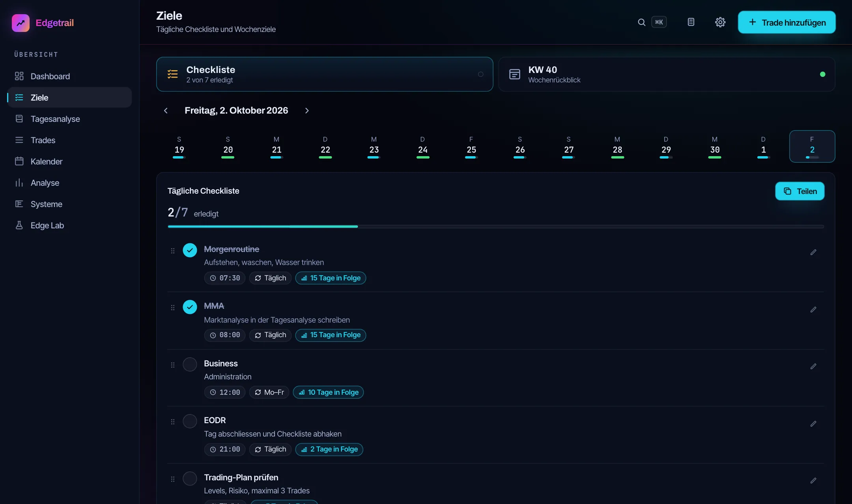852x504 pixels.
Task: Switch to KW 40 Wochenrückblick tab
Action: coord(667,74)
